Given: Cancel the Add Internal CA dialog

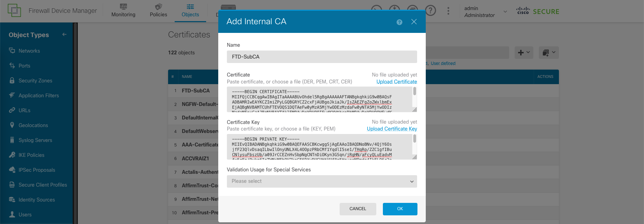Looking at the screenshot, I should [x=358, y=209].
